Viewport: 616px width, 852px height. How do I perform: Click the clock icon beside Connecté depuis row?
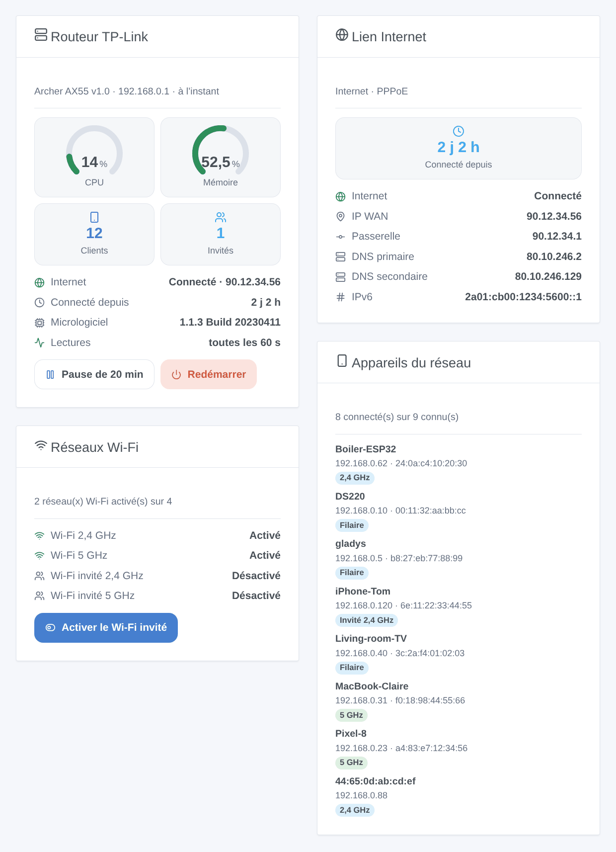point(40,303)
